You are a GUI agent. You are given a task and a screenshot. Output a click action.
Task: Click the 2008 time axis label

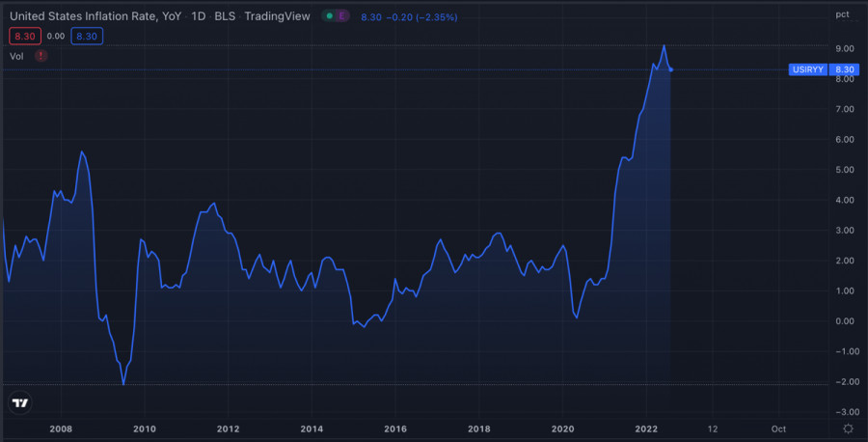click(x=61, y=428)
